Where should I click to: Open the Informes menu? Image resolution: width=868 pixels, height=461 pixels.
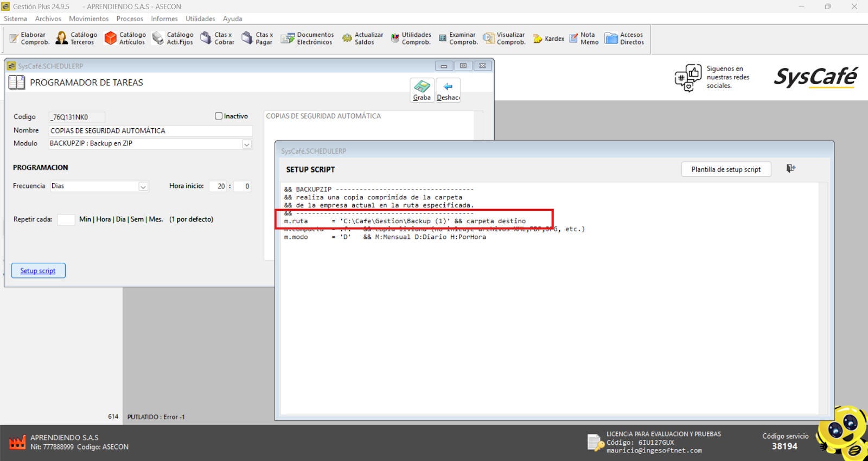point(164,18)
